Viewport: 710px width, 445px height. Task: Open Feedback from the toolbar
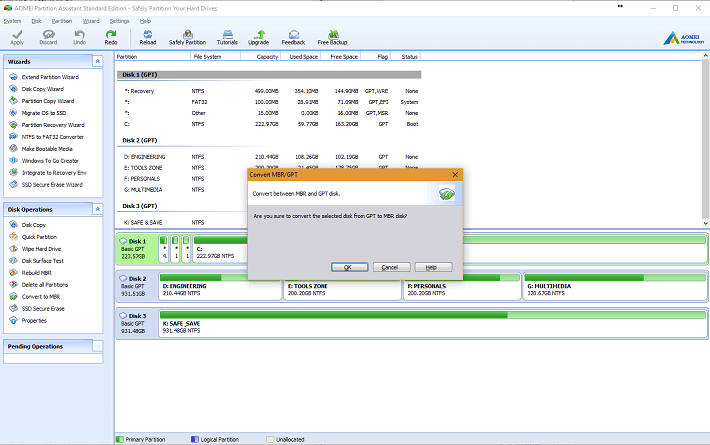(293, 37)
